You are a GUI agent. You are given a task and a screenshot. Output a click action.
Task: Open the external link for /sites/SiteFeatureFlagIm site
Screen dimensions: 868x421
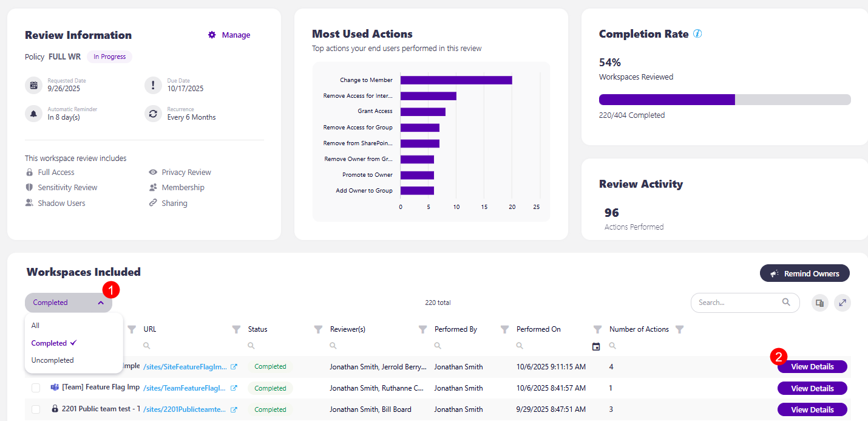tap(233, 366)
